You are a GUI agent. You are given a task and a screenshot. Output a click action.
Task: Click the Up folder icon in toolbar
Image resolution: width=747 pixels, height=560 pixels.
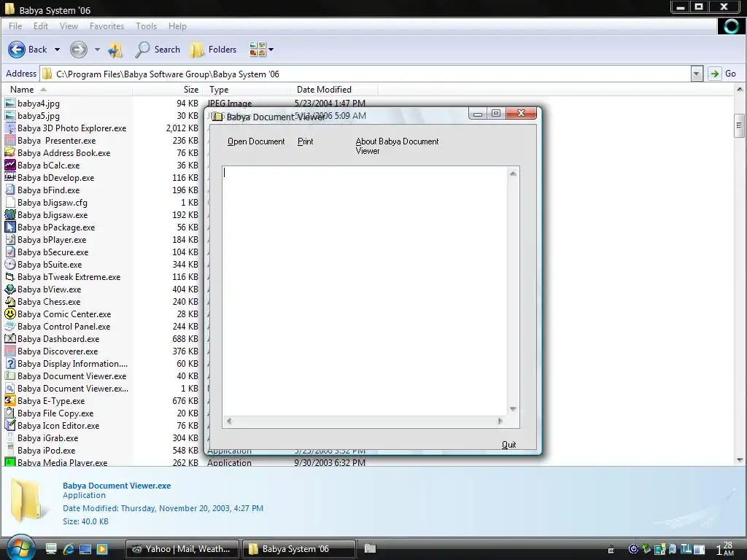pos(115,50)
